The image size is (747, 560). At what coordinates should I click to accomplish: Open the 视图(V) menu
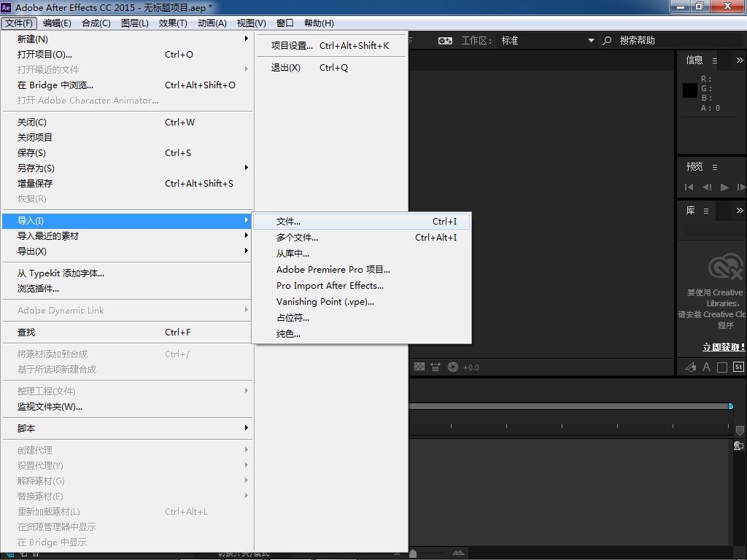251,23
